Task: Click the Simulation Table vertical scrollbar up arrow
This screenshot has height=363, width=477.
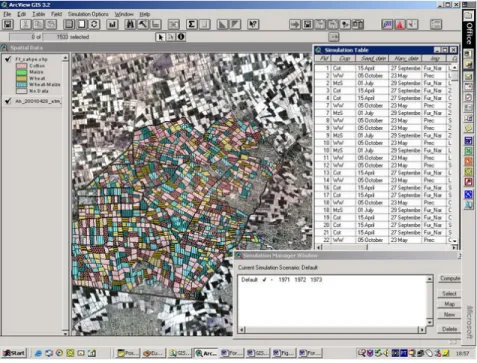Action: tap(454, 68)
